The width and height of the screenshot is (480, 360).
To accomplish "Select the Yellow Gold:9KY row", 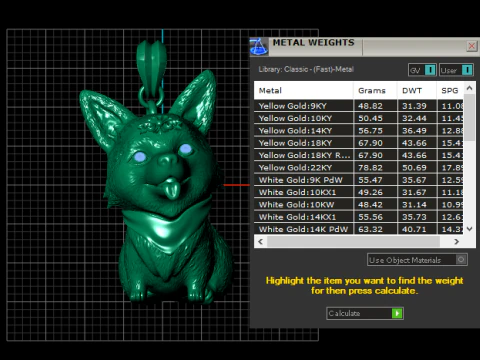I will [x=358, y=106].
